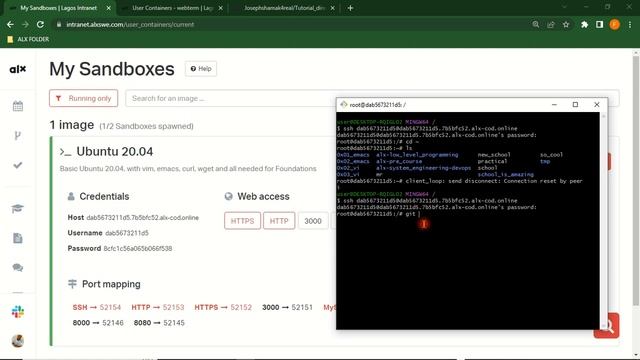Screen dimensions: 640x360
Task: Close the User Containers tab
Action: tap(221, 8)
